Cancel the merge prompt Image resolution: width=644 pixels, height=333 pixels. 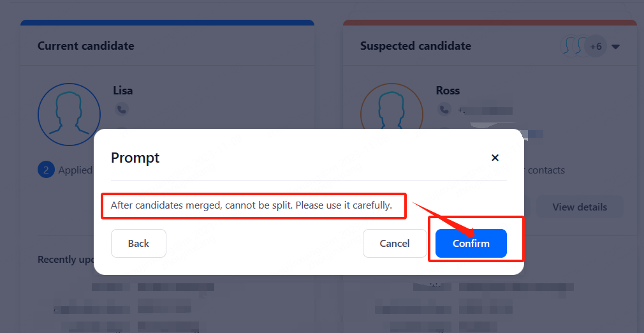[x=394, y=243]
